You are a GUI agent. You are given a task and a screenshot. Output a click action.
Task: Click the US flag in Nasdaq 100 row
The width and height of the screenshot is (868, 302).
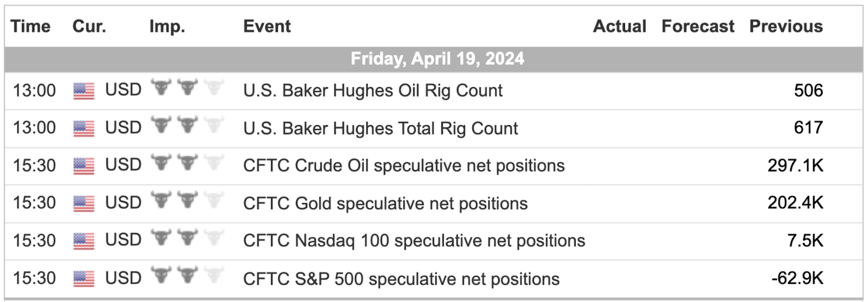coord(84,241)
